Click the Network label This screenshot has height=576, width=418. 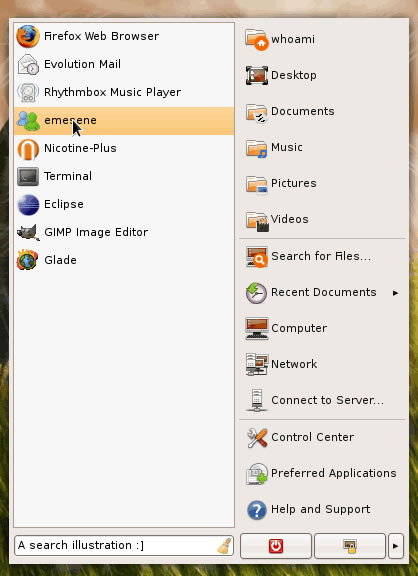(x=294, y=364)
